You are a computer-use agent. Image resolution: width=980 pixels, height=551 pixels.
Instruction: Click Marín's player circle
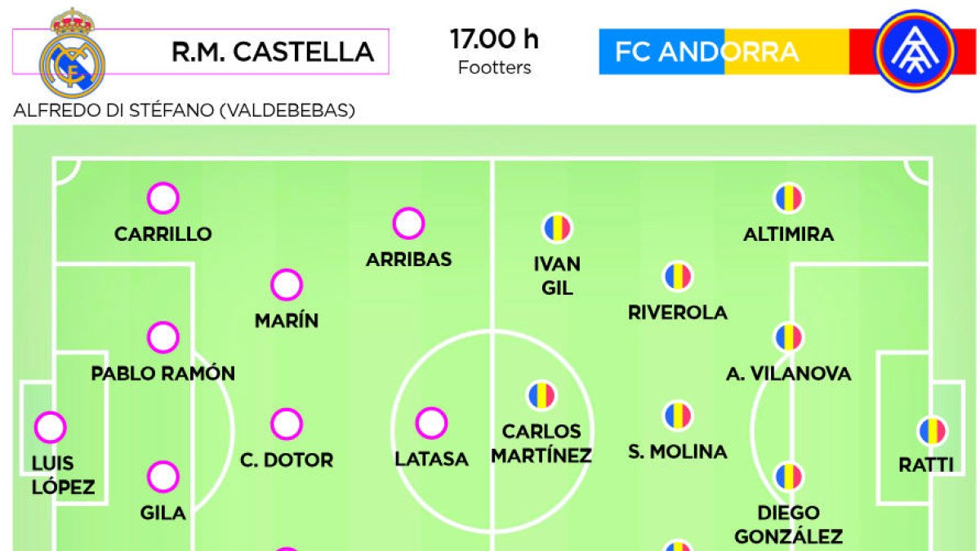tap(286, 286)
